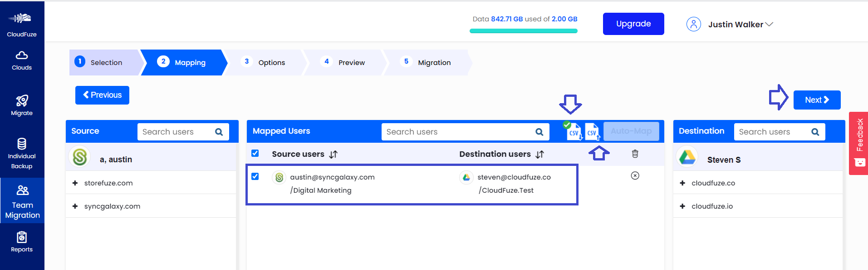Click the data usage progress bar
This screenshot has width=868, height=270.
[524, 31]
